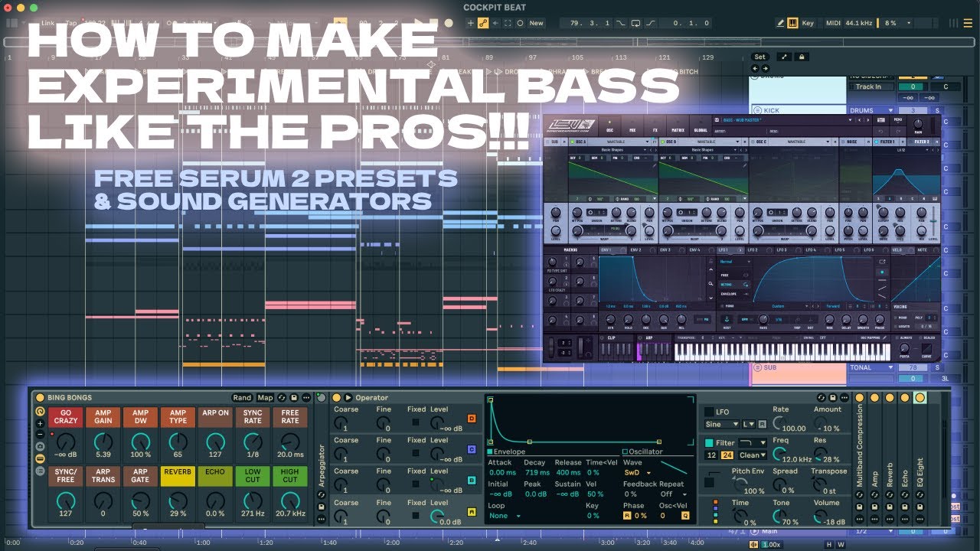This screenshot has width=980, height=551.
Task: Click the New button in top toolbar
Action: point(536,23)
